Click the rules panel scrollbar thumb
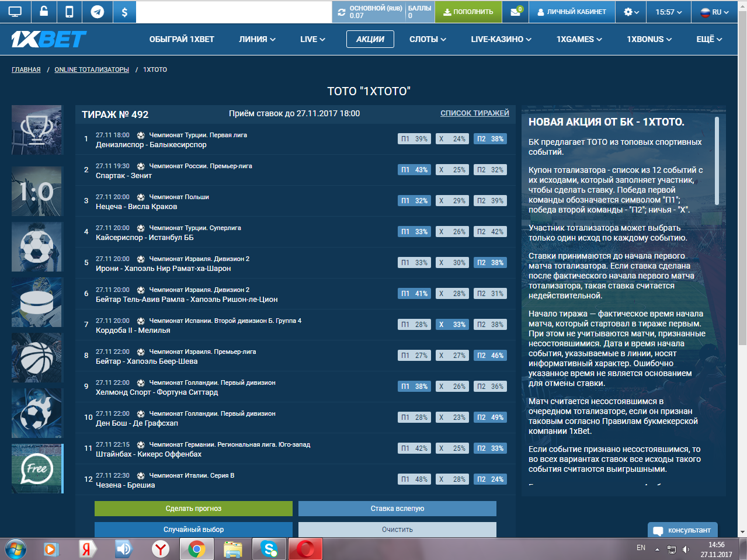 click(717, 161)
